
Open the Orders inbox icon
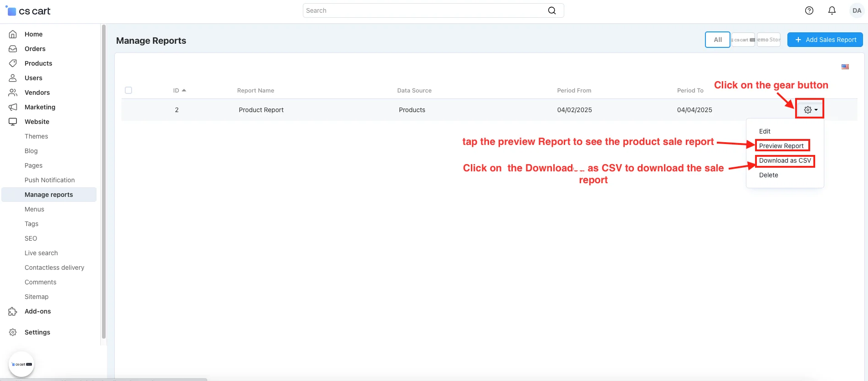point(13,49)
